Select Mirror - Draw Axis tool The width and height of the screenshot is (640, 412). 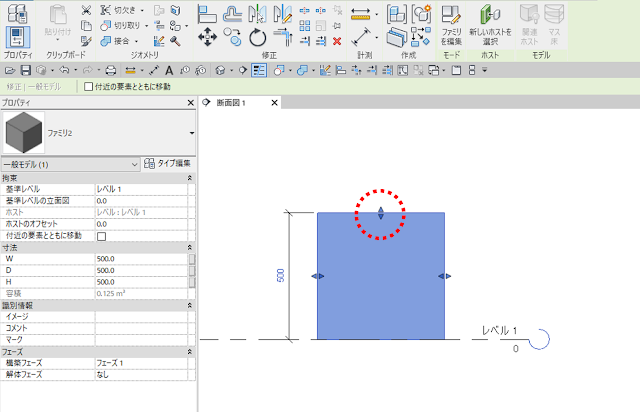click(x=282, y=13)
